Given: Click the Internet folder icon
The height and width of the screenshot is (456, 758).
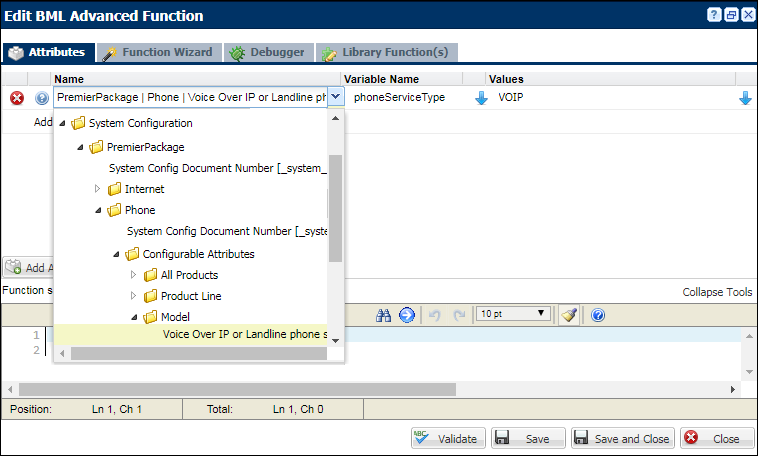Looking at the screenshot, I should (114, 189).
